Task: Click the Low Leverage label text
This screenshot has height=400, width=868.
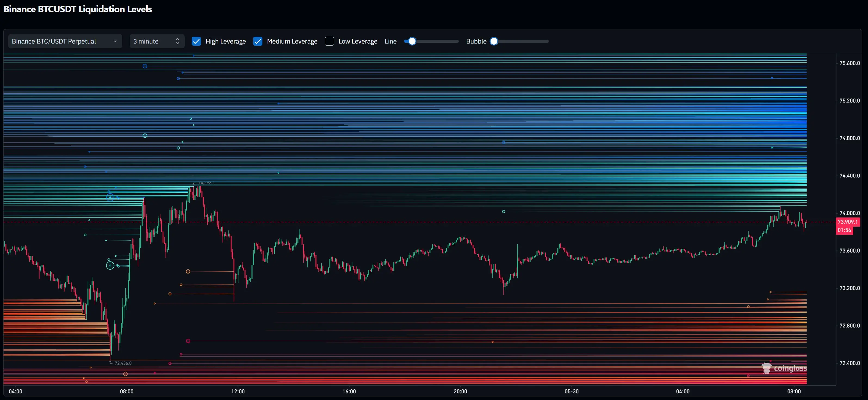Action: [358, 41]
